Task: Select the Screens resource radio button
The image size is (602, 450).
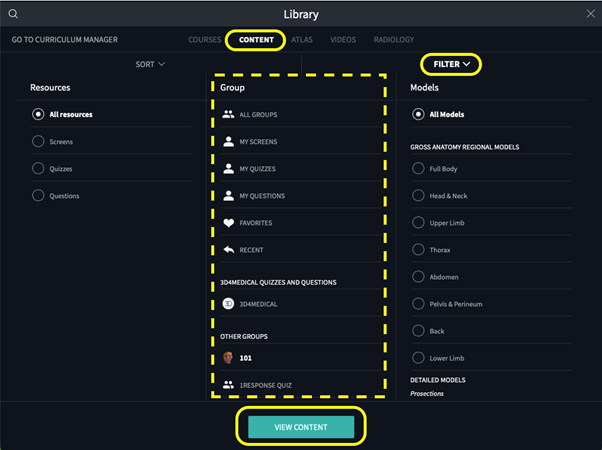Action: pos(38,142)
